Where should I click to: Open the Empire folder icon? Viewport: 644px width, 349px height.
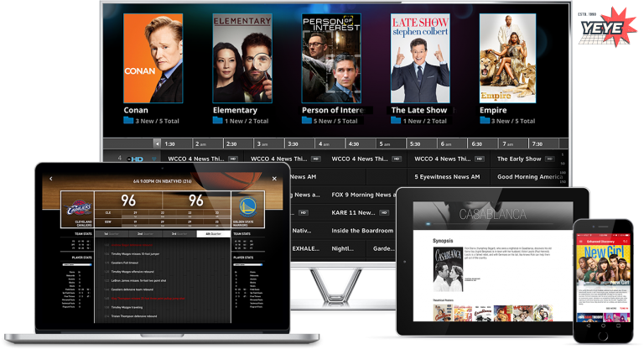click(x=485, y=121)
